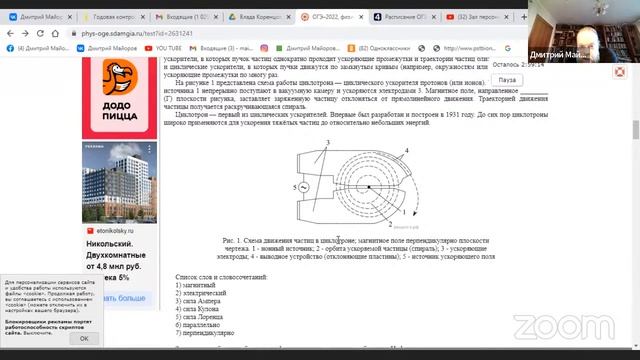Viewport: 640px width, 360px height.
Task: Close the Gmail Входящие tab
Action: (x=216, y=17)
